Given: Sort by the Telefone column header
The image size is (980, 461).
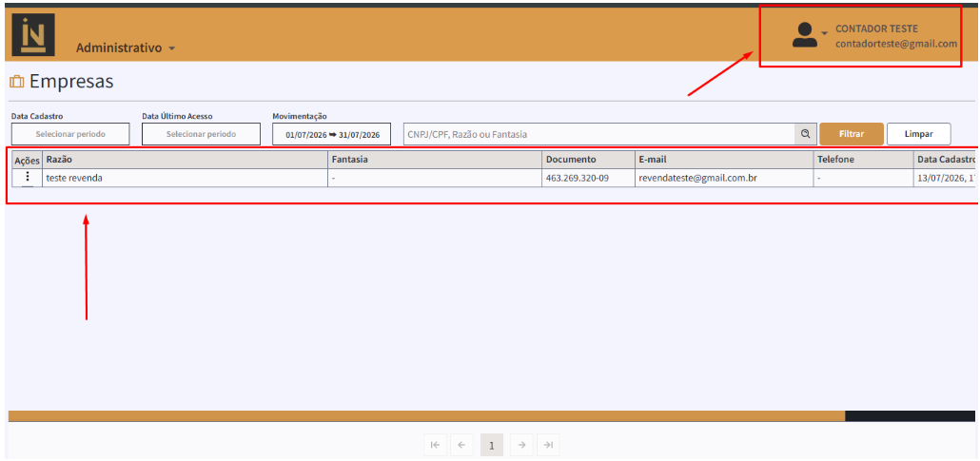Looking at the screenshot, I should (x=864, y=160).
